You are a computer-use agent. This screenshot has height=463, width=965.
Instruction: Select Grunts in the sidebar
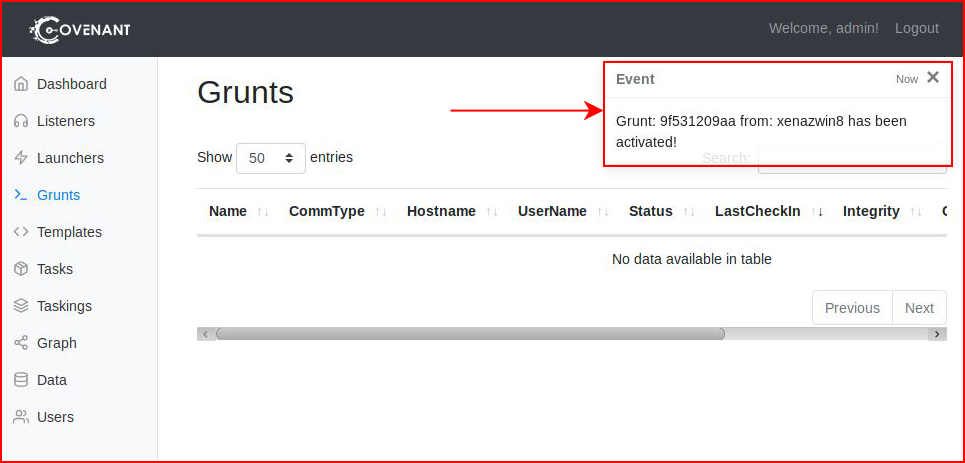[x=58, y=195]
